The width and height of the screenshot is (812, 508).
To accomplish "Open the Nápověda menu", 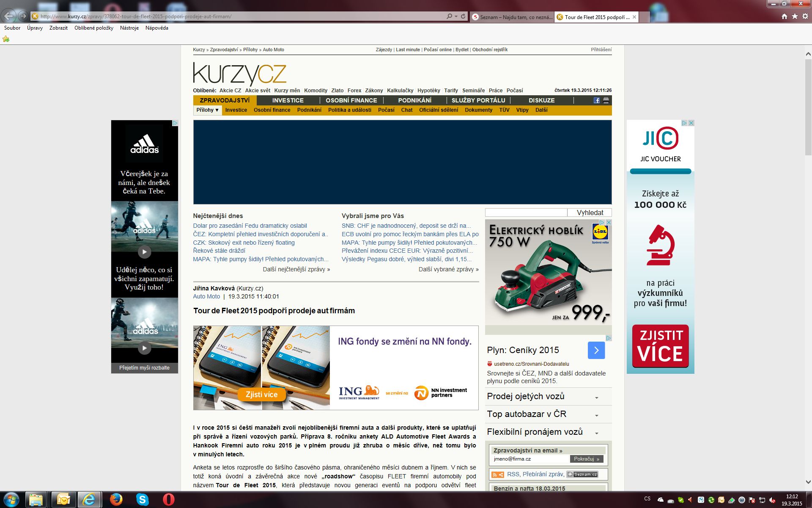I will pos(157,28).
